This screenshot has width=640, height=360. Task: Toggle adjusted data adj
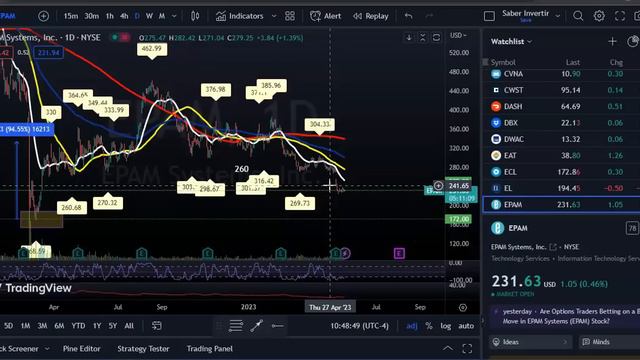click(411, 326)
